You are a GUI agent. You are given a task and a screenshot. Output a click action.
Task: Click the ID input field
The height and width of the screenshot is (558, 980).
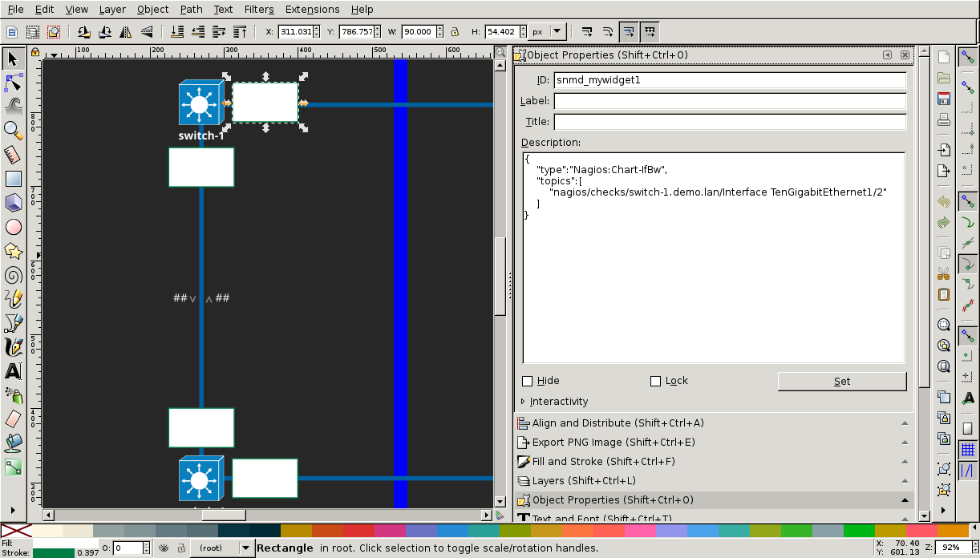pos(730,80)
